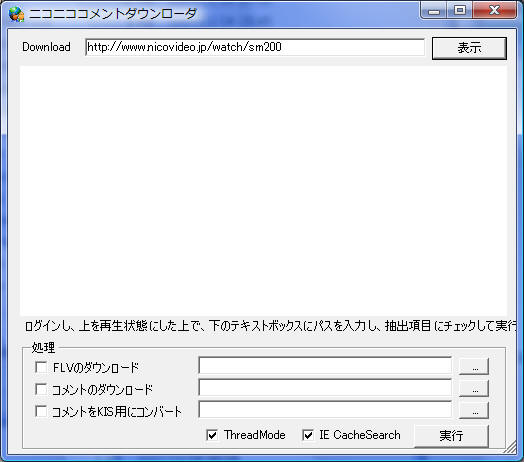Enable the FLVのダウンロード checkbox

tap(41, 367)
